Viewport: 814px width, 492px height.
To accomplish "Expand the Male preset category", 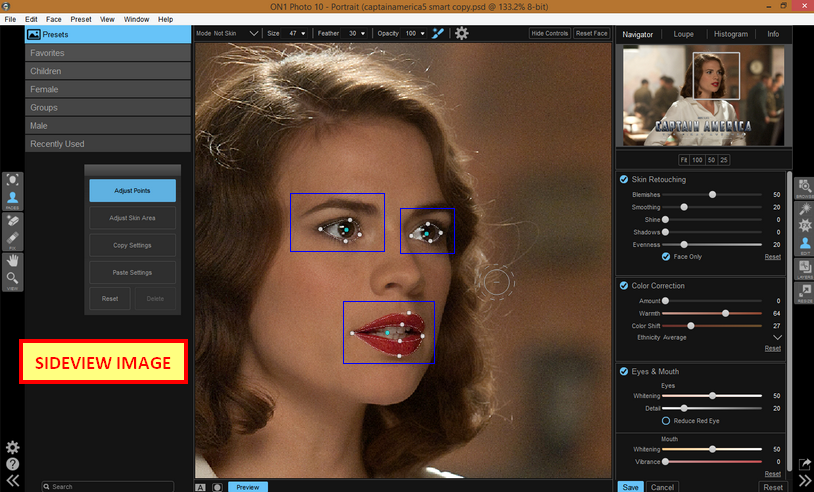I will pos(108,126).
